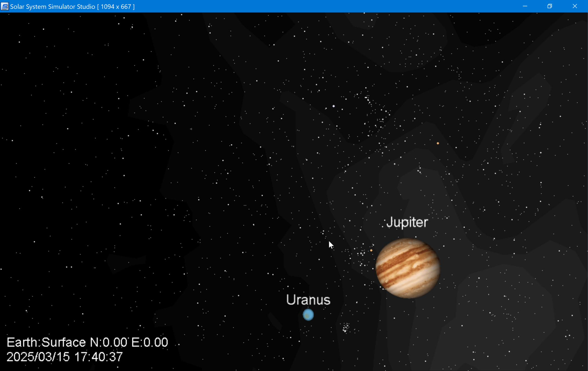Screen dimensions: 588x371
Task: Click the E:0.00 longitude value
Action: [150, 342]
